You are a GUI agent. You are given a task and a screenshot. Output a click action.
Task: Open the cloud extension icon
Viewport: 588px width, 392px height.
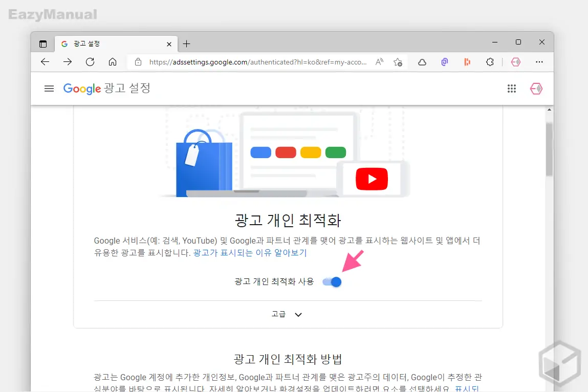tap(422, 62)
